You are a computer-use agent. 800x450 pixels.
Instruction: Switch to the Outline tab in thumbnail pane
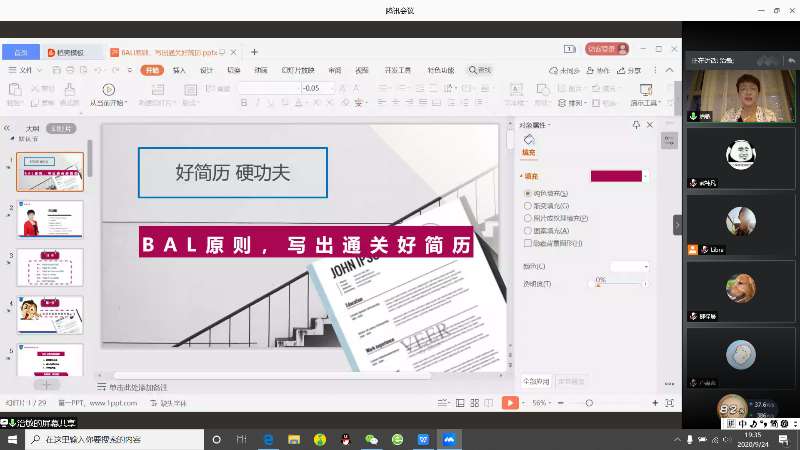click(x=33, y=128)
